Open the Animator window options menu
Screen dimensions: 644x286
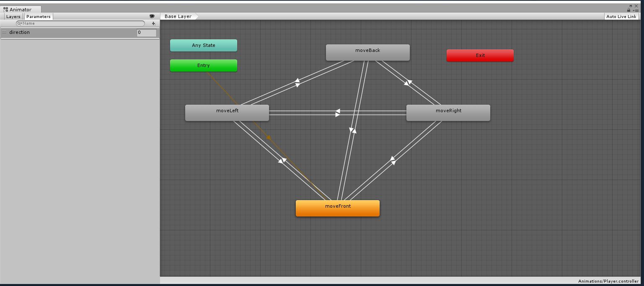(x=636, y=10)
